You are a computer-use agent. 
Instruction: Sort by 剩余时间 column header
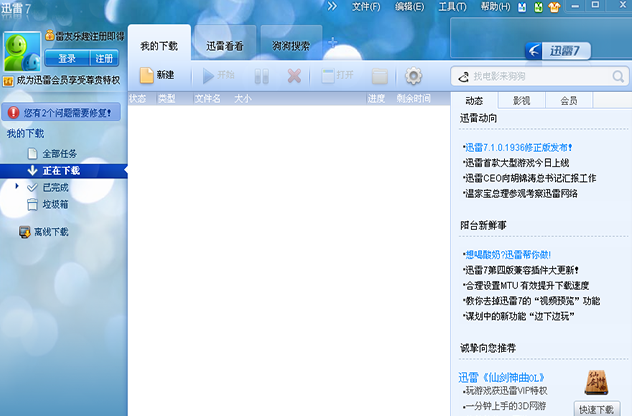[414, 98]
